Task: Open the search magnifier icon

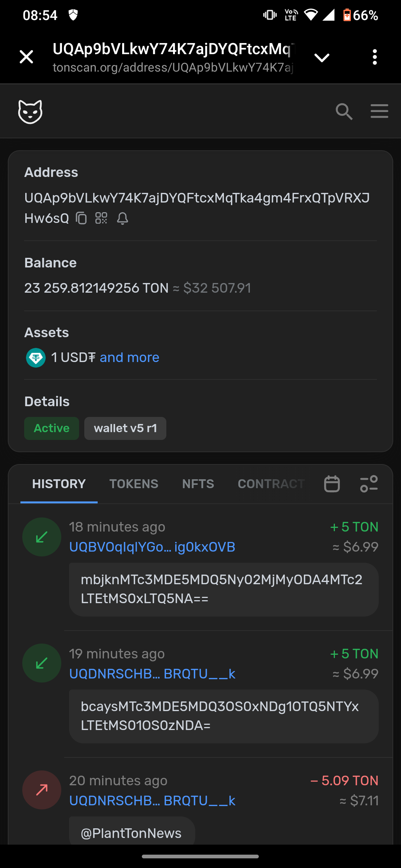Action: [x=344, y=111]
